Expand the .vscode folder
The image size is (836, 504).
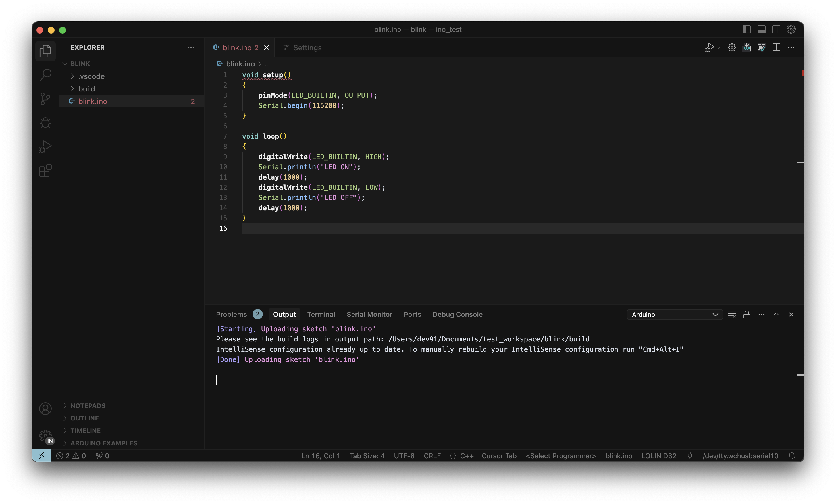coord(91,76)
